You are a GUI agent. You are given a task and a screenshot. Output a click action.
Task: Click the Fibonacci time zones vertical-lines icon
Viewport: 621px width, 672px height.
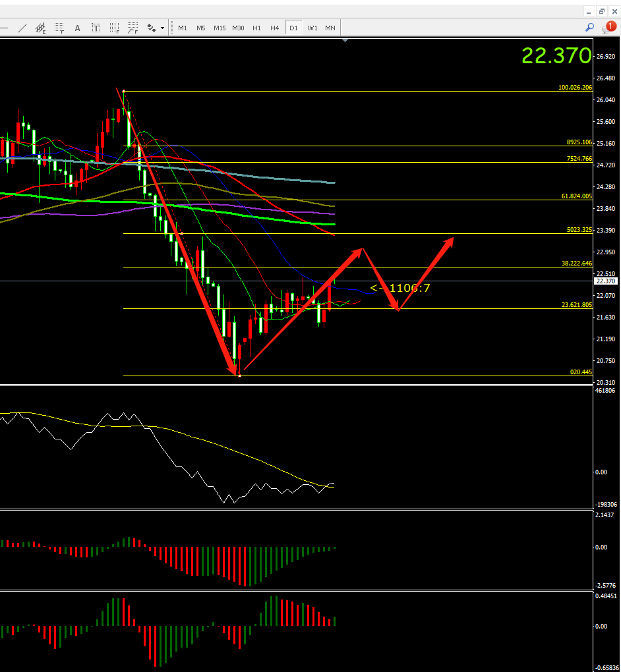(x=114, y=28)
